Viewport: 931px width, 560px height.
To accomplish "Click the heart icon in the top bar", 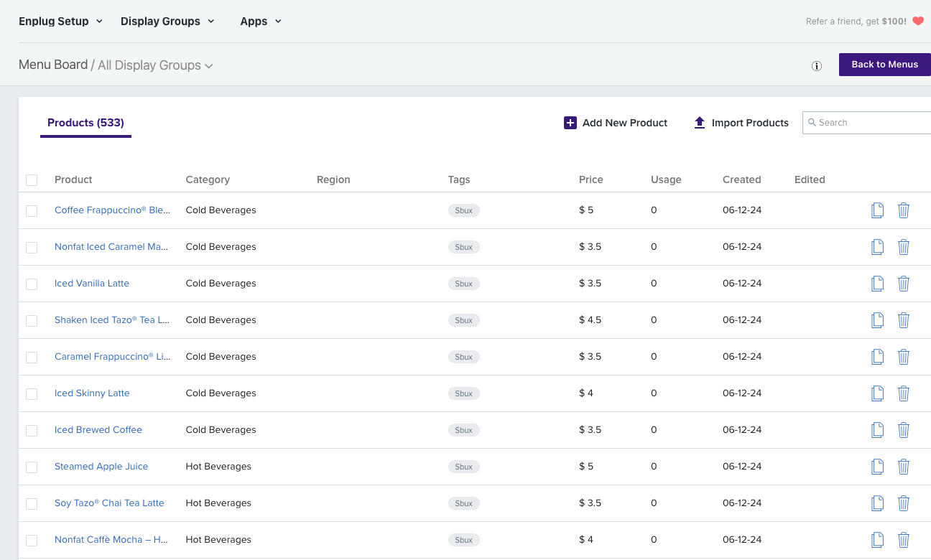I will tap(919, 21).
